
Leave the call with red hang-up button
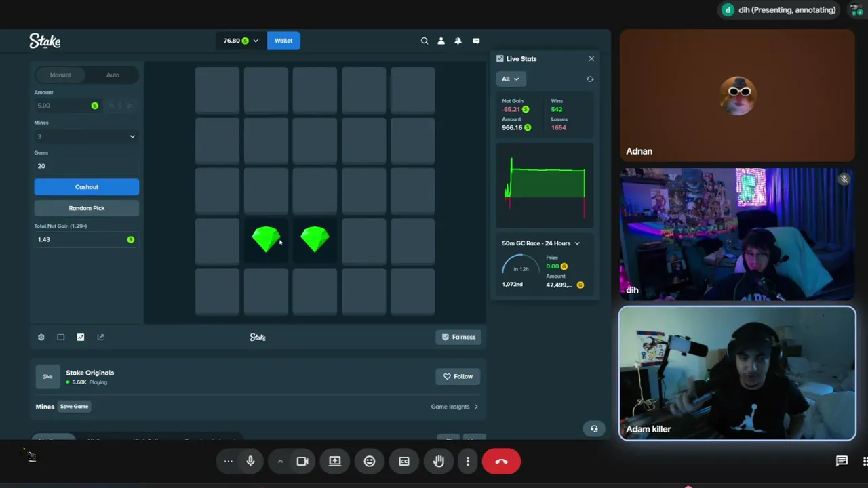pos(501,462)
